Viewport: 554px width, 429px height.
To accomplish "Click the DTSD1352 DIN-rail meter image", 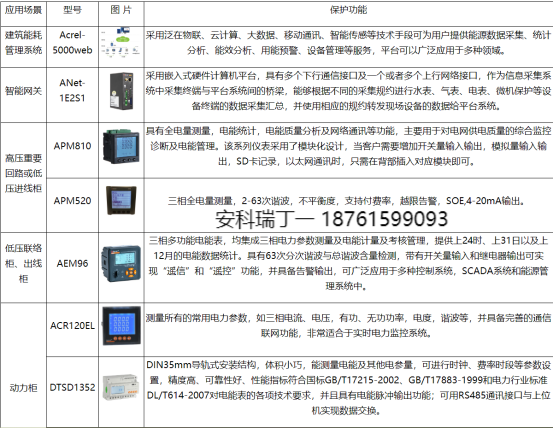I will 121,387.
